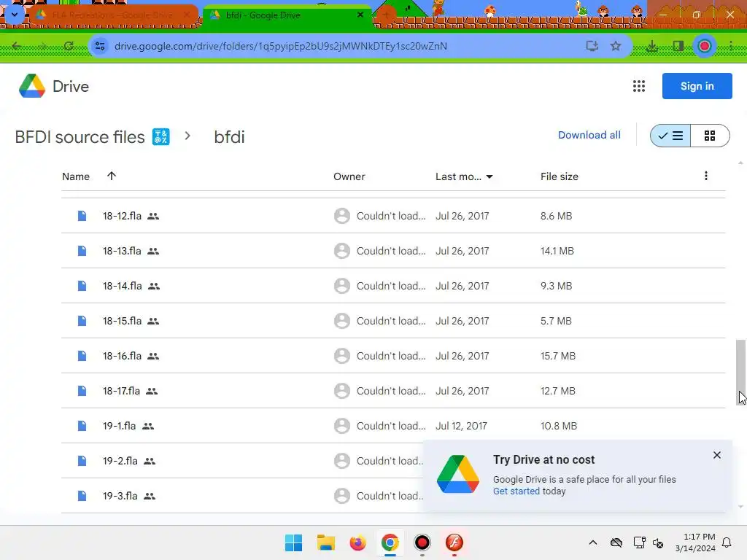This screenshot has height=560, width=747.
Task: Open the file 18-15.fla
Action: tap(122, 321)
